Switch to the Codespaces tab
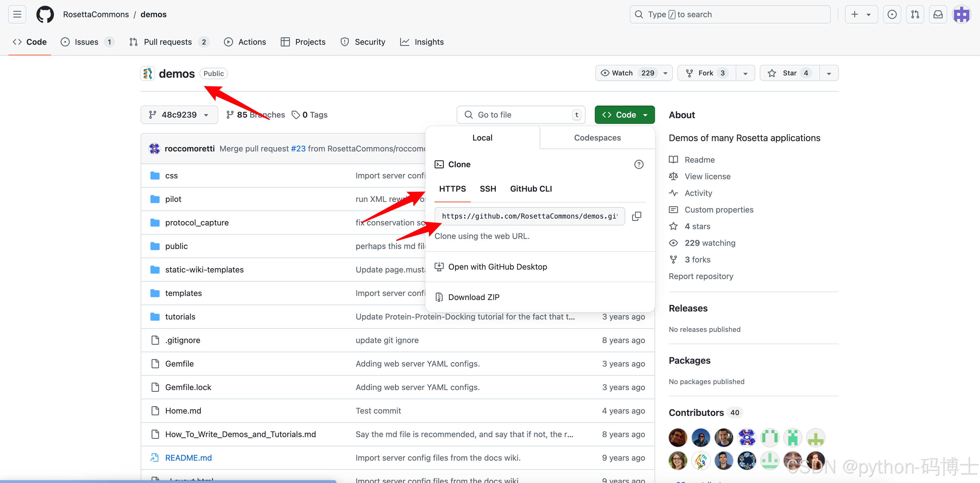The width and height of the screenshot is (980, 483). point(597,138)
